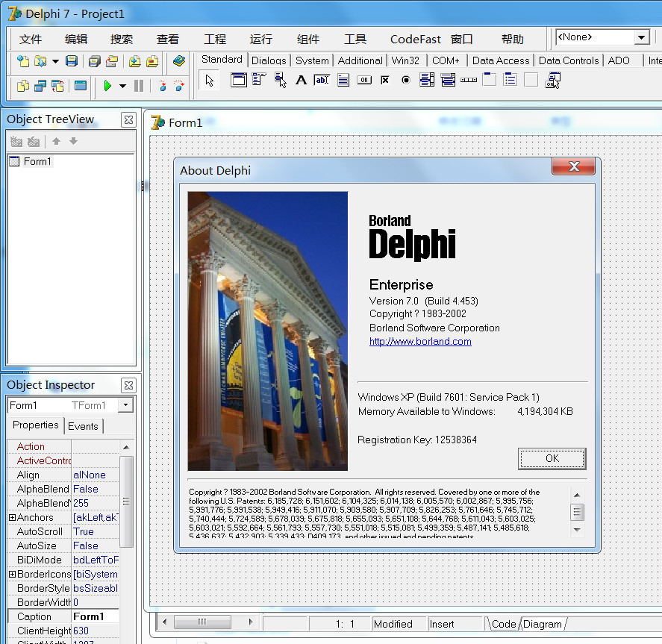This screenshot has width=662, height=644.
Task: Select the RadioButton component icon
Action: (406, 80)
